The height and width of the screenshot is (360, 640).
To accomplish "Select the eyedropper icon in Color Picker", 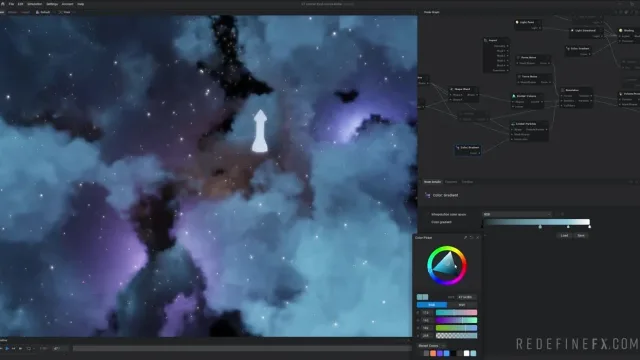I will pyautogui.click(x=465, y=238).
